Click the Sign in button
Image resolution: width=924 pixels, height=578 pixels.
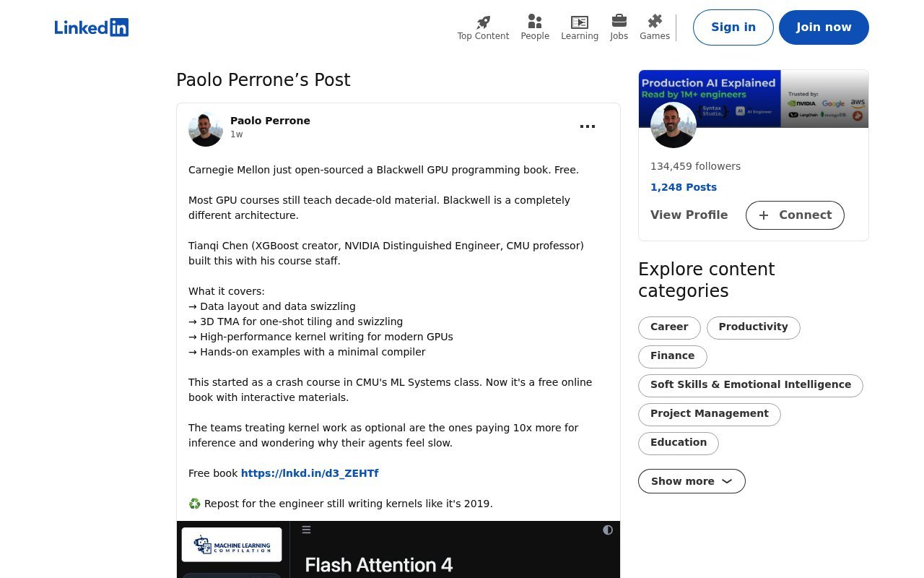[x=733, y=27]
